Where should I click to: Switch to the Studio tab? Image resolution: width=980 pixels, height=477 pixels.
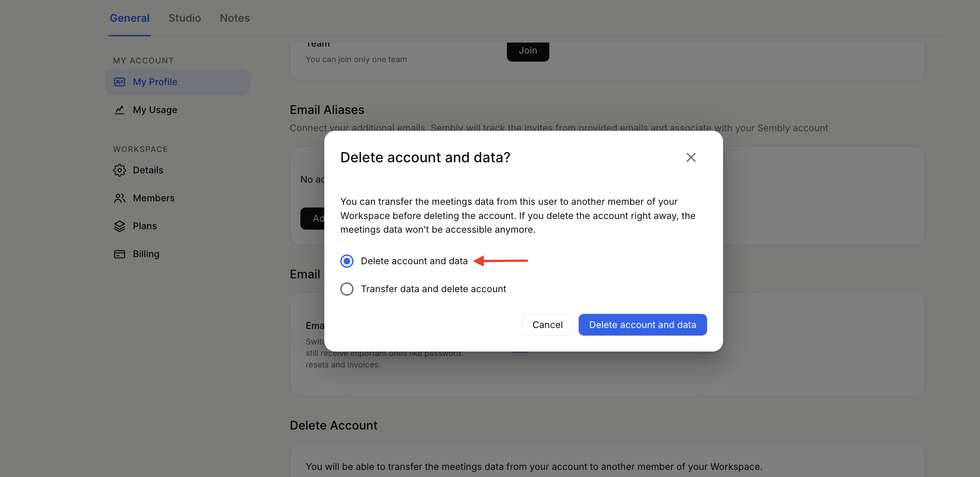(x=185, y=18)
